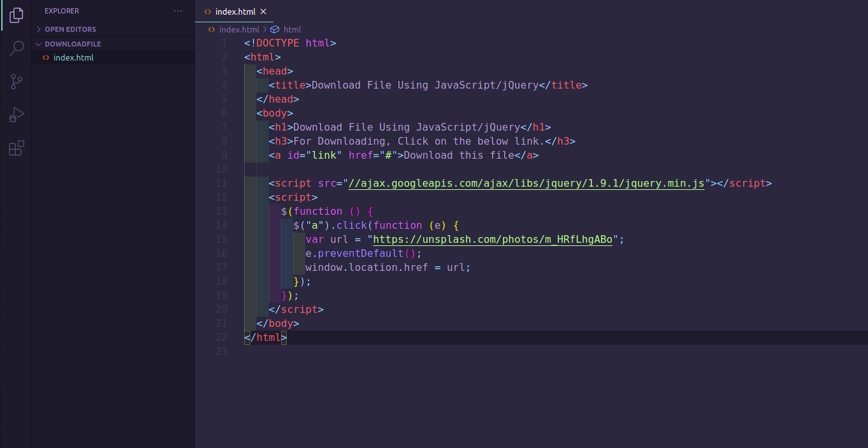
Task: Click the index.html file icon in Explorer
Action: [45, 57]
